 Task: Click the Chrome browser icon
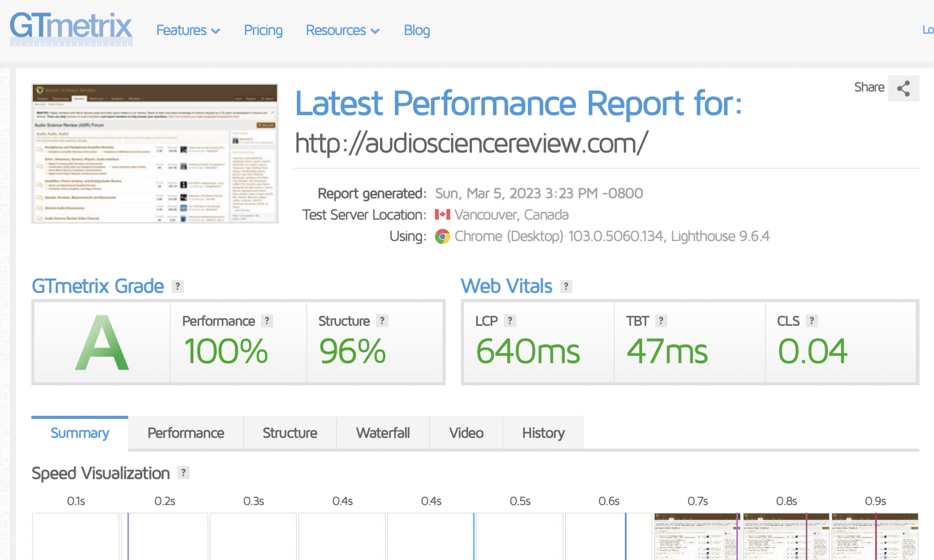pos(442,236)
